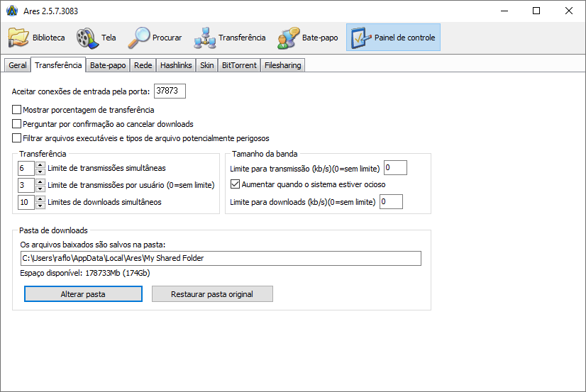Click the incoming port number field
586x392 pixels.
pyautogui.click(x=170, y=91)
